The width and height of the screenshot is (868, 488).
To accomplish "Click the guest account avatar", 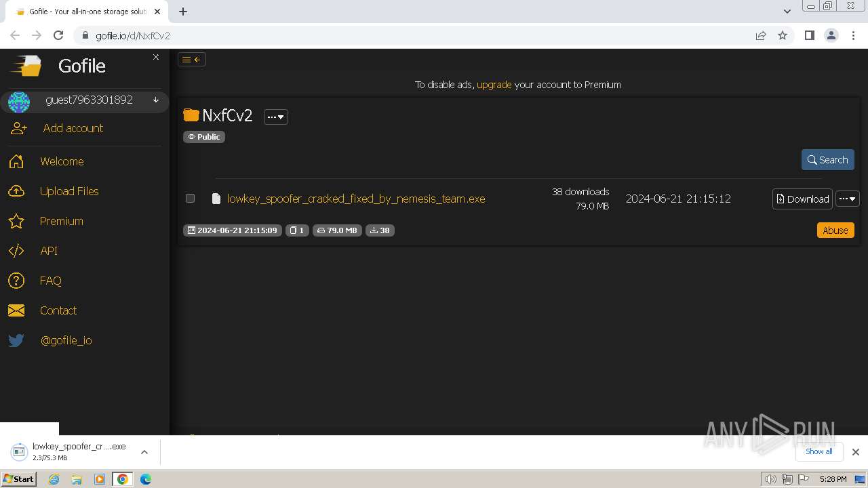I will pyautogui.click(x=18, y=102).
